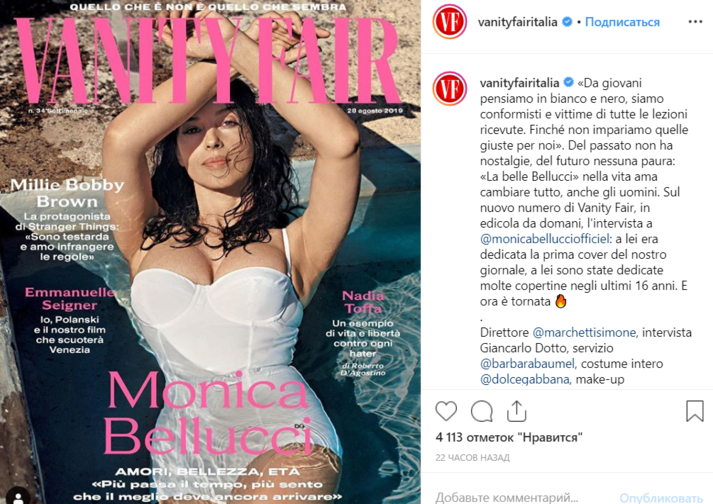Open the @marchettisimone mention
713x504 pixels.
pos(584,333)
